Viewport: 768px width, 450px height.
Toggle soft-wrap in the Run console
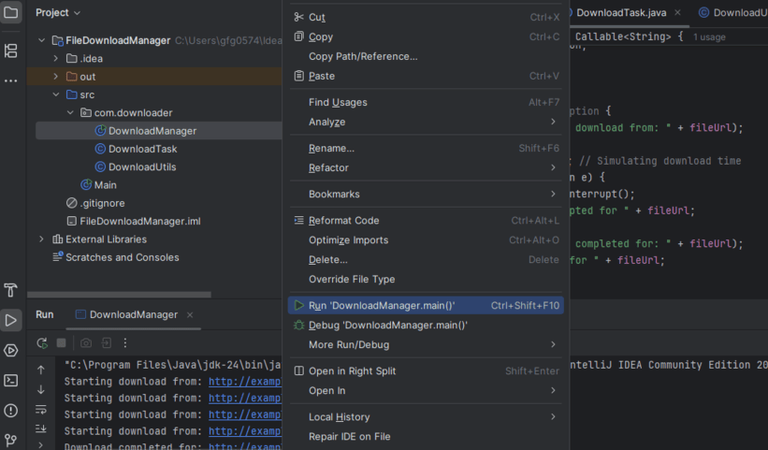point(41,409)
